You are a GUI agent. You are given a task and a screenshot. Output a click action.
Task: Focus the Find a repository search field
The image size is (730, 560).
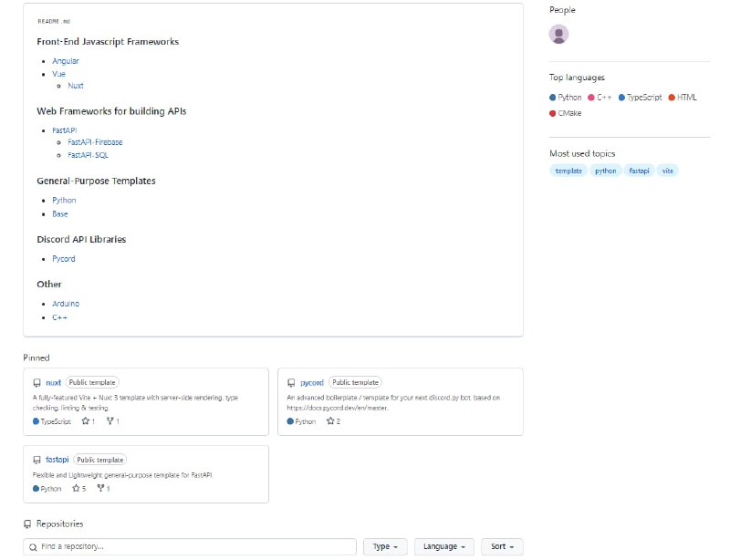point(190,546)
